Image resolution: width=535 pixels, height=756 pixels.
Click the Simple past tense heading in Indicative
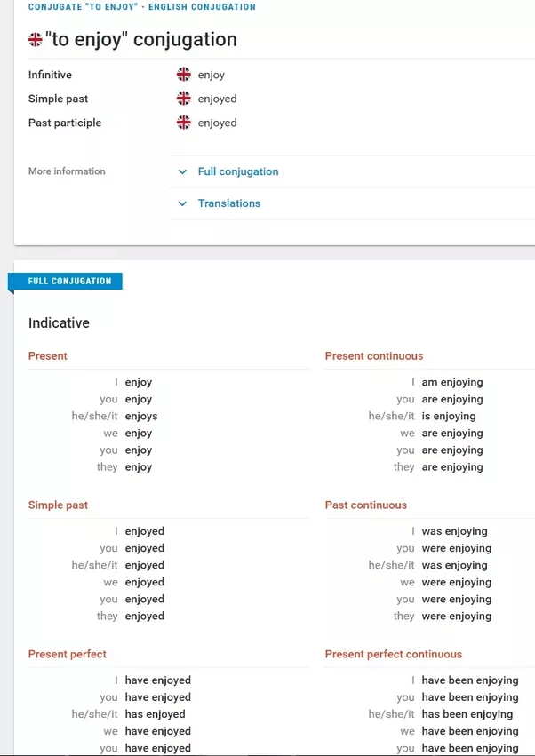58,505
